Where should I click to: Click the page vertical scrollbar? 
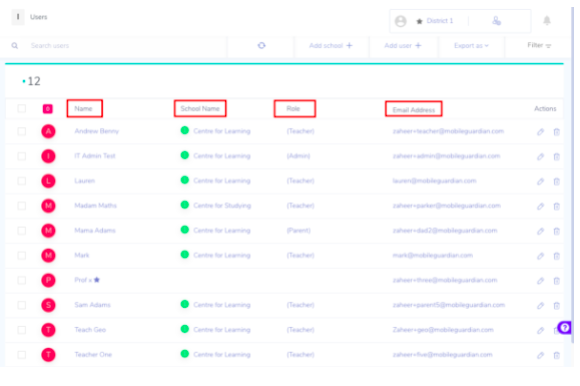pyautogui.click(x=572, y=174)
